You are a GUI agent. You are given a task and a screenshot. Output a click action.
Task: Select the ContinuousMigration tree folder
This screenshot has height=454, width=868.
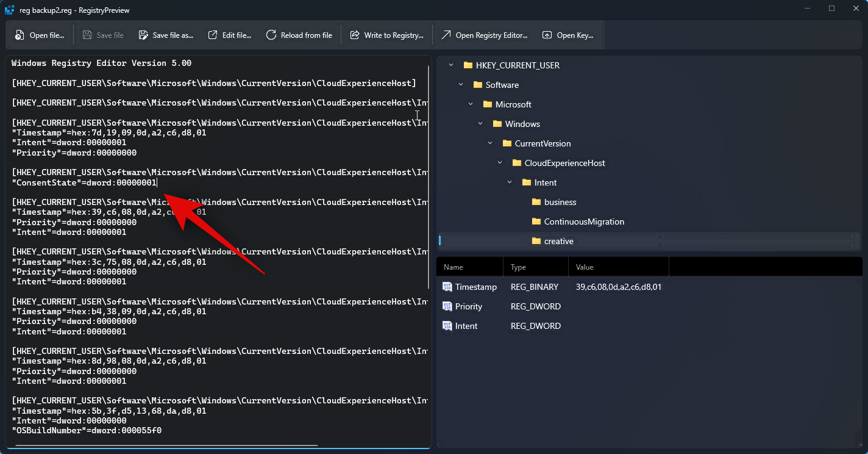click(x=583, y=222)
